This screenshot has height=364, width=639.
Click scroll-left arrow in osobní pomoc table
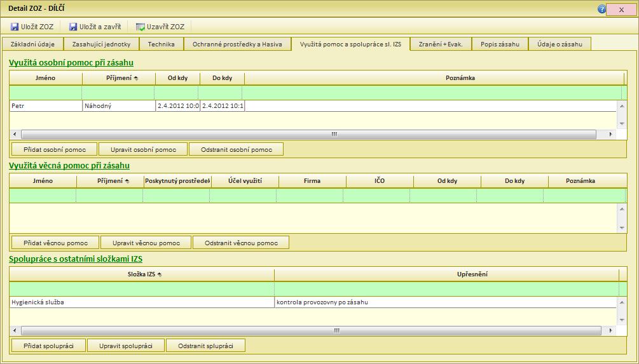15,134
